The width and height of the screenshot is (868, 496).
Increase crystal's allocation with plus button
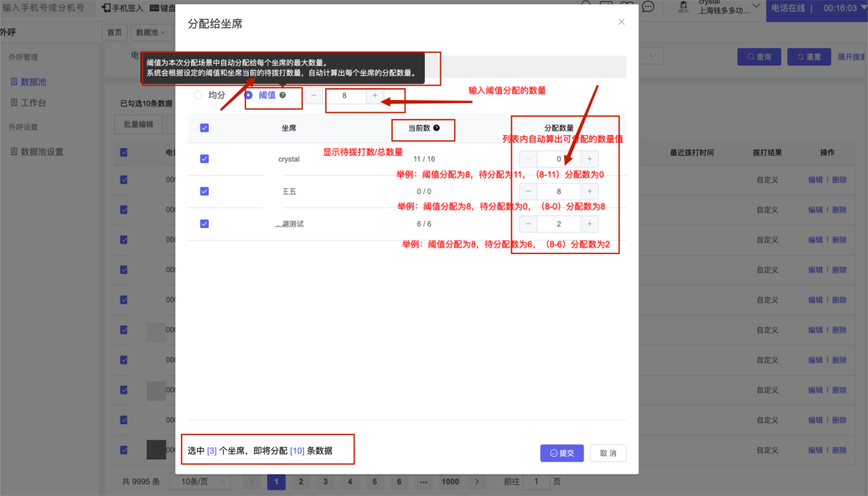click(590, 159)
